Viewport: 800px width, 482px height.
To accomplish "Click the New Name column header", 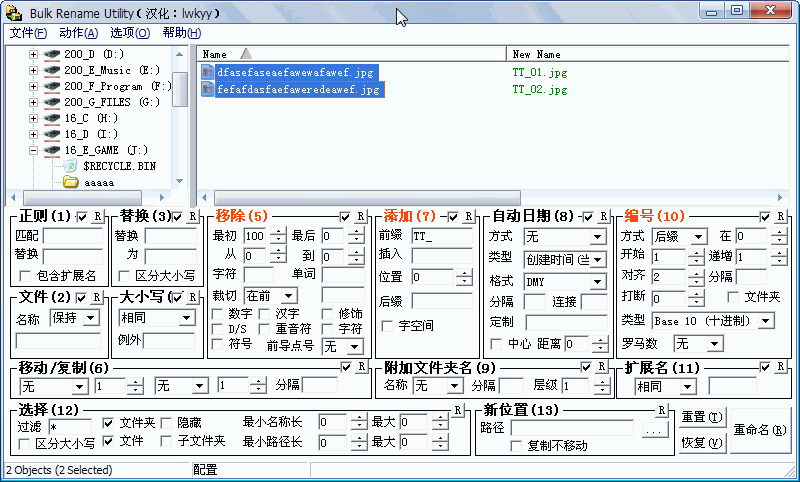I will 648,54.
